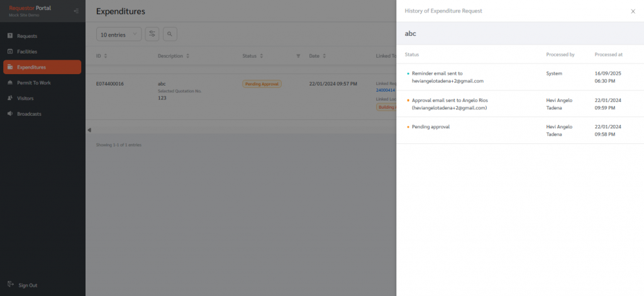Open the column filter settings icon
The height and width of the screenshot is (296, 644).
click(152, 35)
